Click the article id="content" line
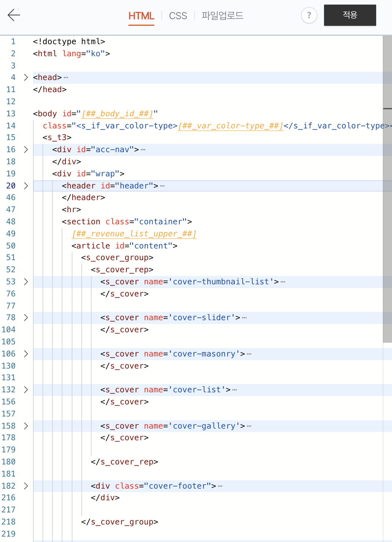392x542 pixels. pyautogui.click(x=125, y=246)
